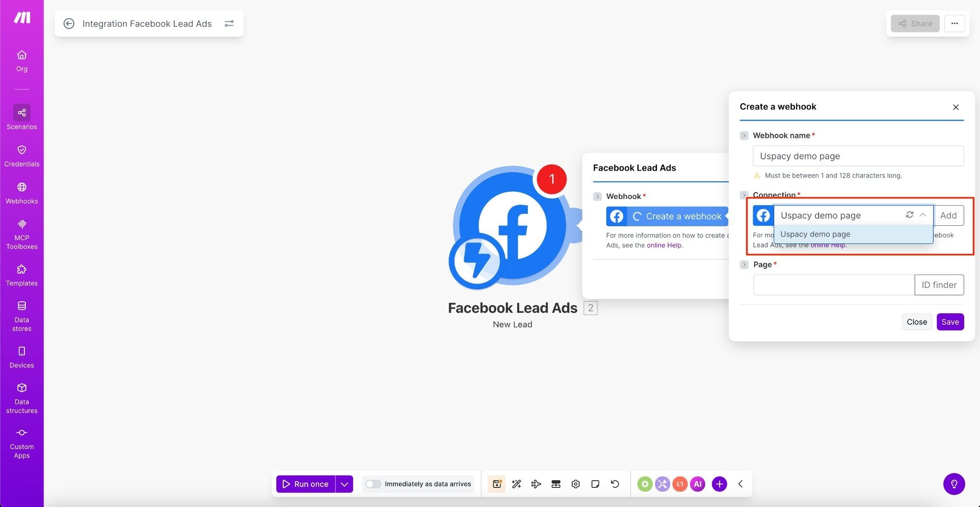The width and height of the screenshot is (980, 507).
Task: Click the airplane explain flow icon
Action: click(536, 484)
